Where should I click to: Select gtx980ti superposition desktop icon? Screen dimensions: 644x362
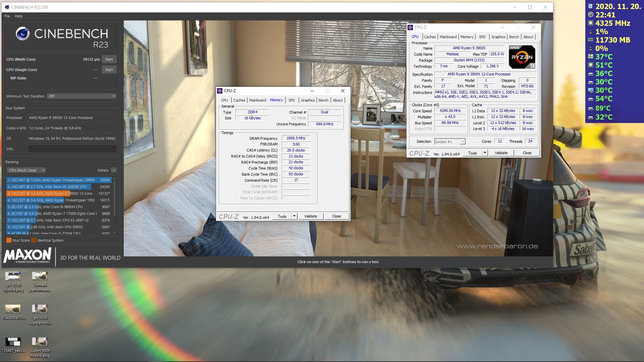click(x=40, y=314)
